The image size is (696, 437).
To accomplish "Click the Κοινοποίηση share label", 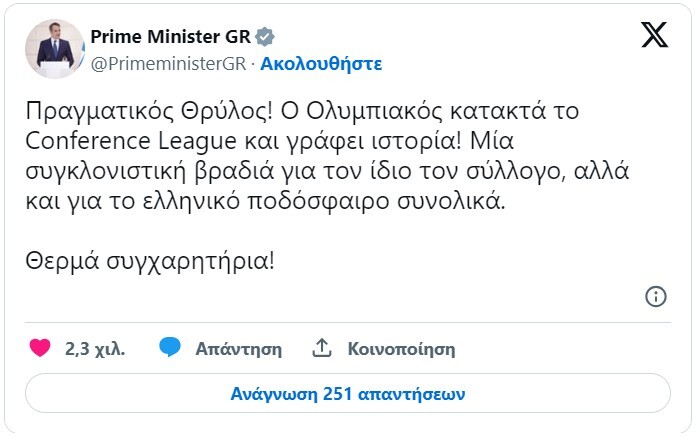I will click(401, 350).
